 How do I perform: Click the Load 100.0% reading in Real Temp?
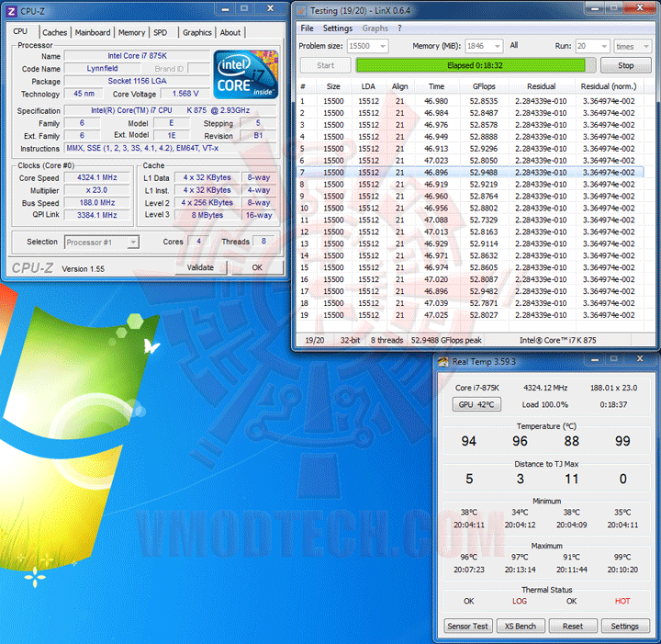pyautogui.click(x=545, y=405)
